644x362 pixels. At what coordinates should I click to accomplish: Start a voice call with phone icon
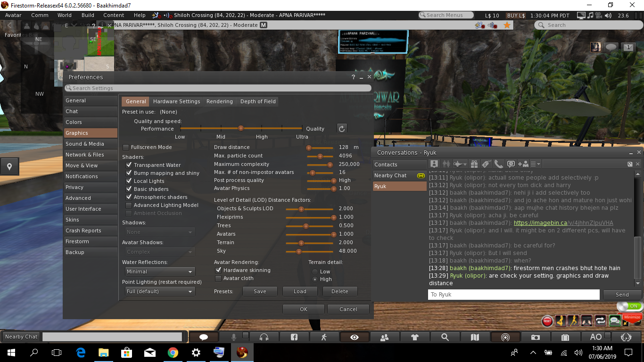498,164
